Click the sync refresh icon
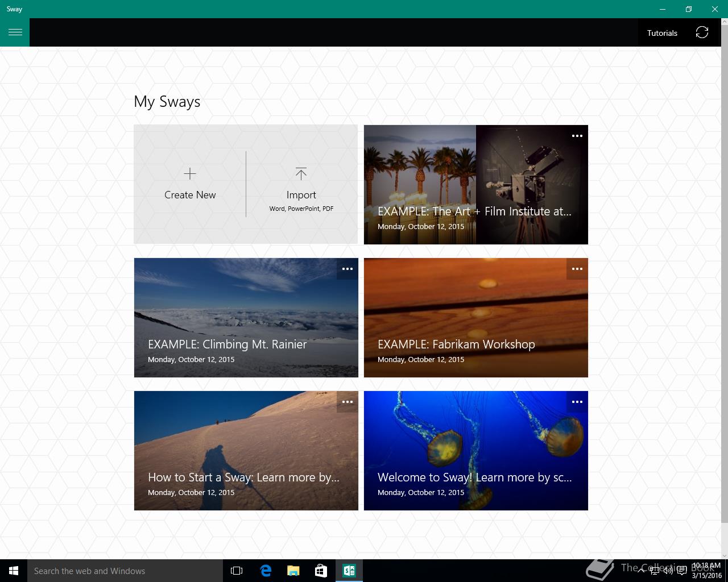 click(702, 32)
